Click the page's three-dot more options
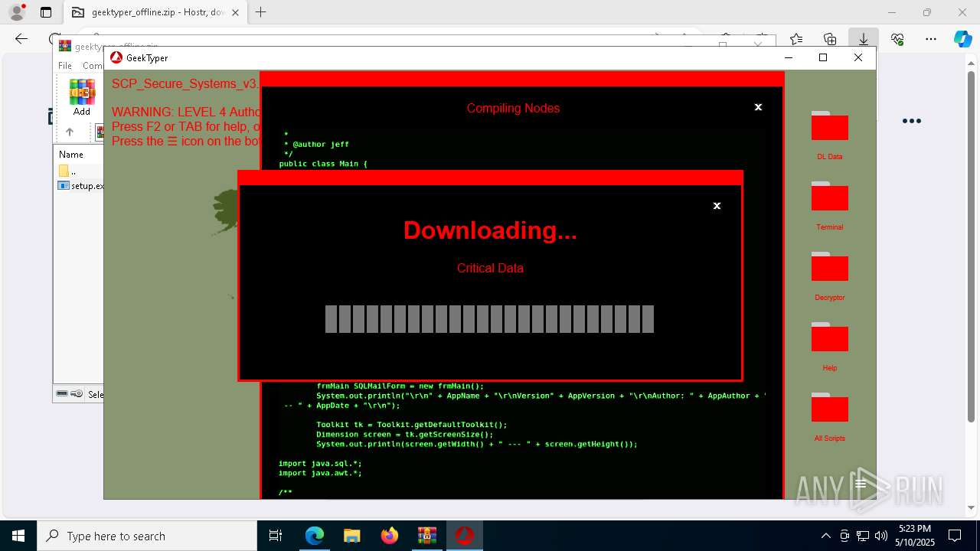 pos(911,121)
